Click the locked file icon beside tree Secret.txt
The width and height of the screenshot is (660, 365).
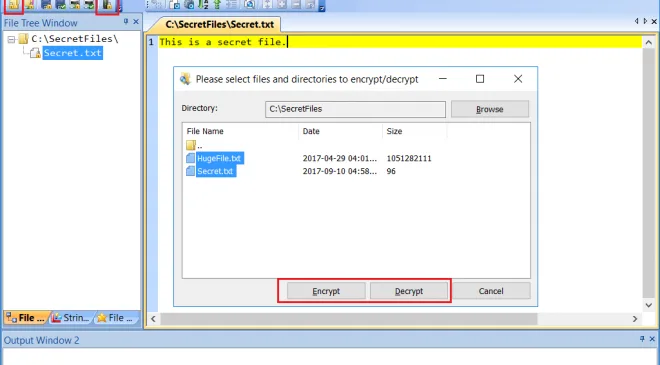35,53
